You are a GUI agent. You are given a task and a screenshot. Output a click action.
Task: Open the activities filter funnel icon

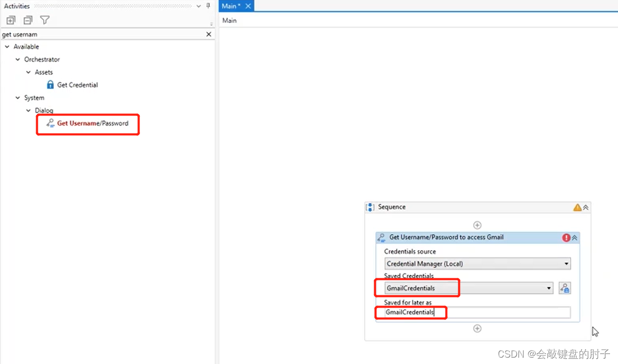45,20
